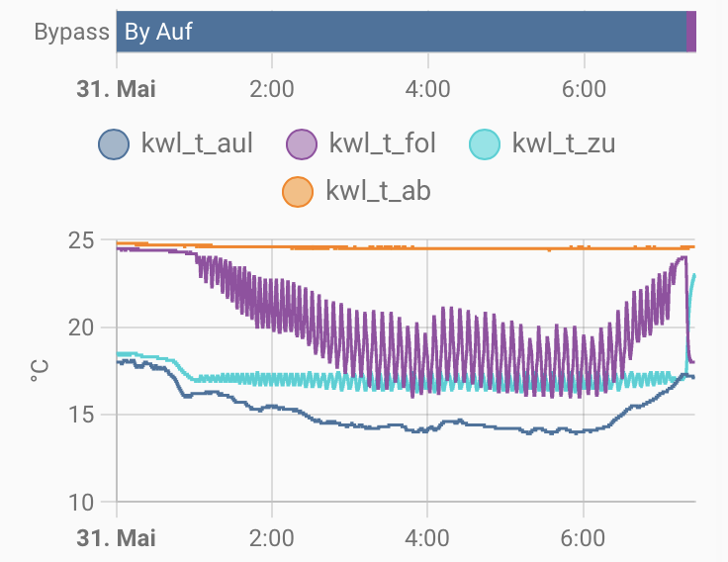Click the 4:00 label below temperature chart
728x562 pixels.
click(x=427, y=538)
